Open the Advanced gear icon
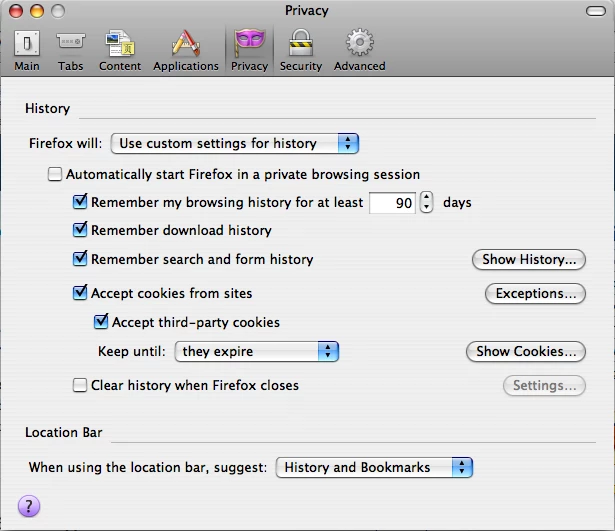Viewport: 615px width, 531px height. pos(360,42)
